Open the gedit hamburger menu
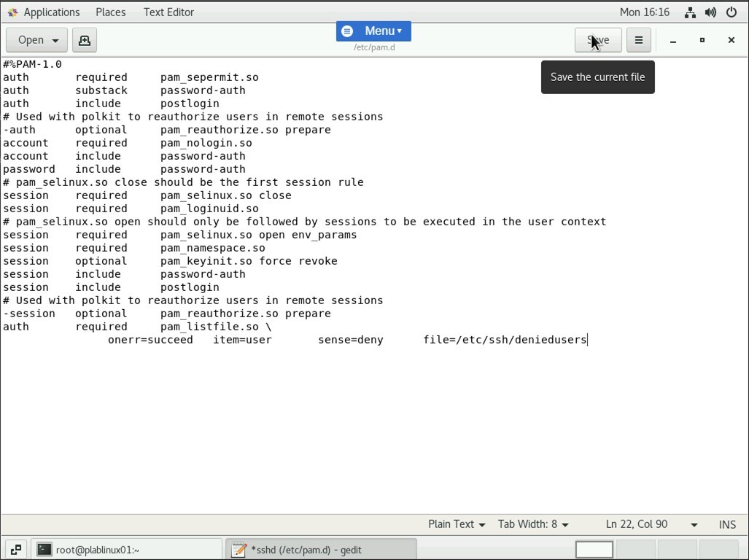749x560 pixels. (638, 40)
